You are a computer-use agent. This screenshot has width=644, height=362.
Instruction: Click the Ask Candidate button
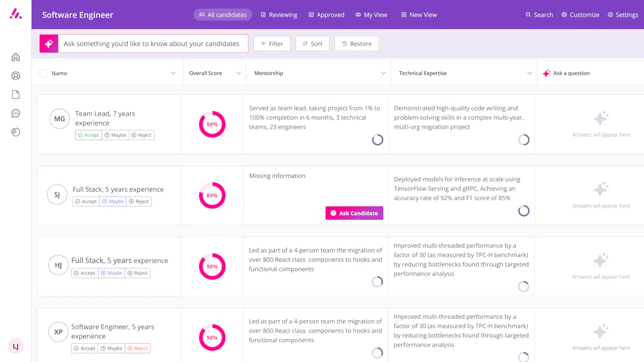(x=354, y=213)
